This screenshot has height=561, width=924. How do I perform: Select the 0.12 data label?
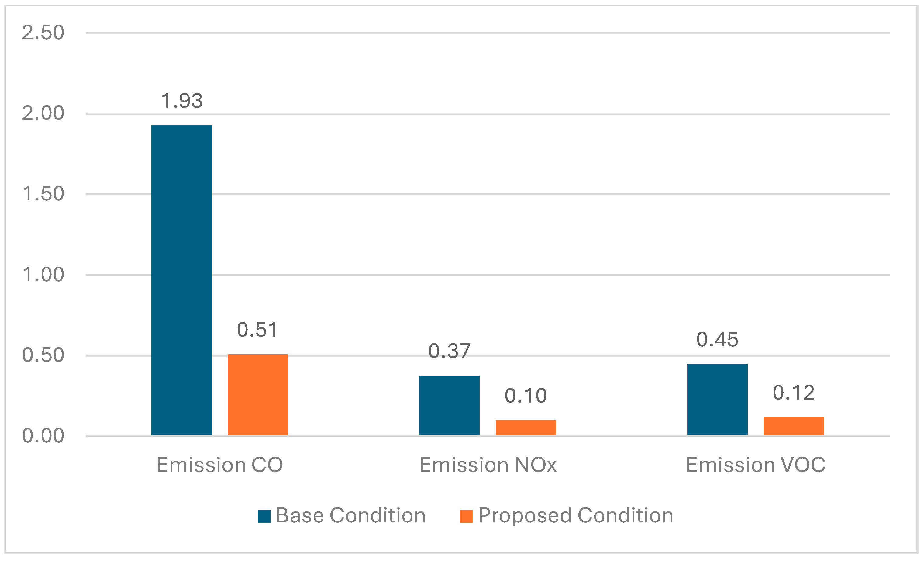coord(794,393)
